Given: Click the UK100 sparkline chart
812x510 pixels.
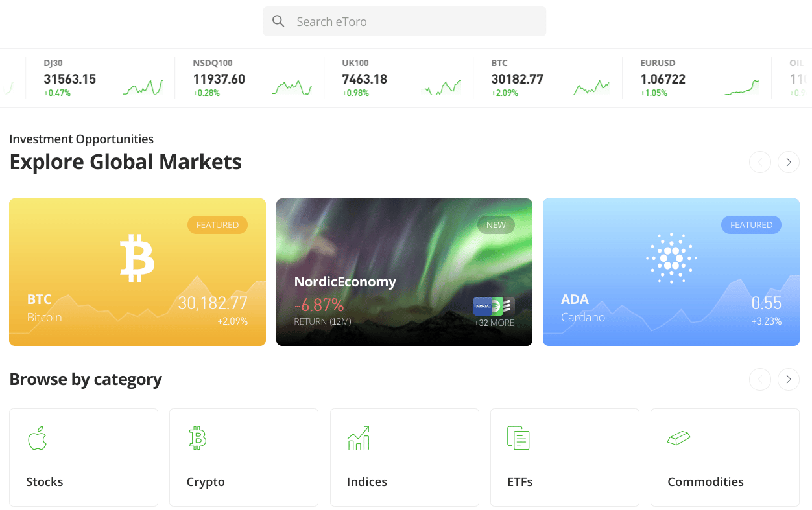Looking at the screenshot, I should tap(441, 87).
